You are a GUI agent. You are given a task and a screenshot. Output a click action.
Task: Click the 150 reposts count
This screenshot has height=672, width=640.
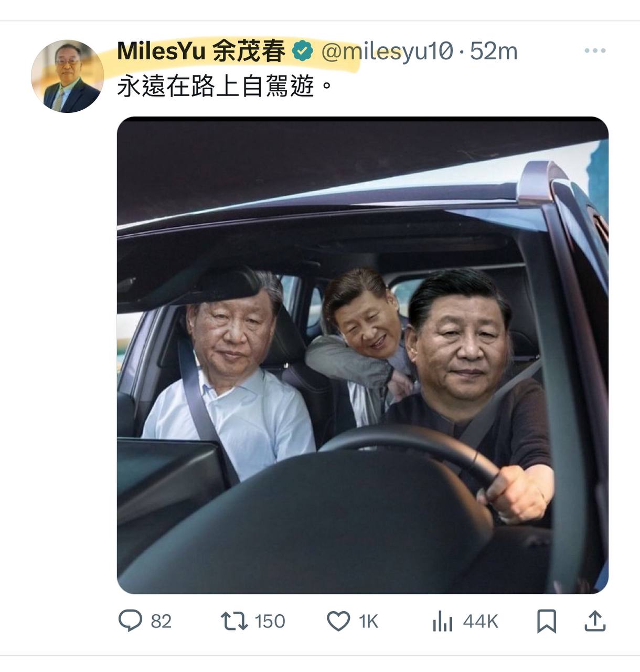point(270,622)
